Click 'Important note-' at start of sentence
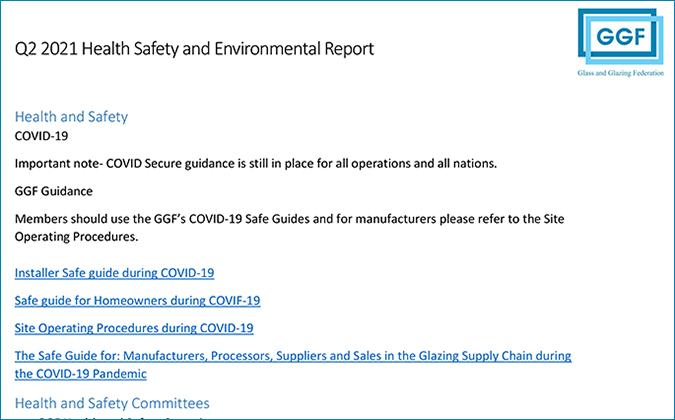This screenshot has width=675, height=420. coord(59,164)
